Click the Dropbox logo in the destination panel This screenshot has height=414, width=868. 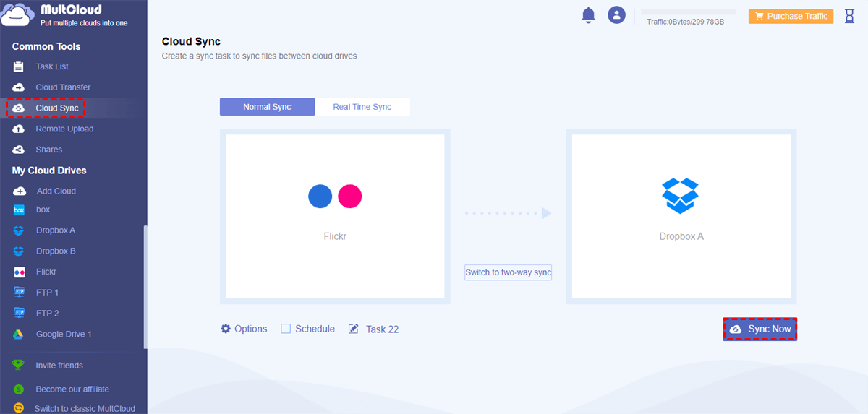pyautogui.click(x=681, y=196)
